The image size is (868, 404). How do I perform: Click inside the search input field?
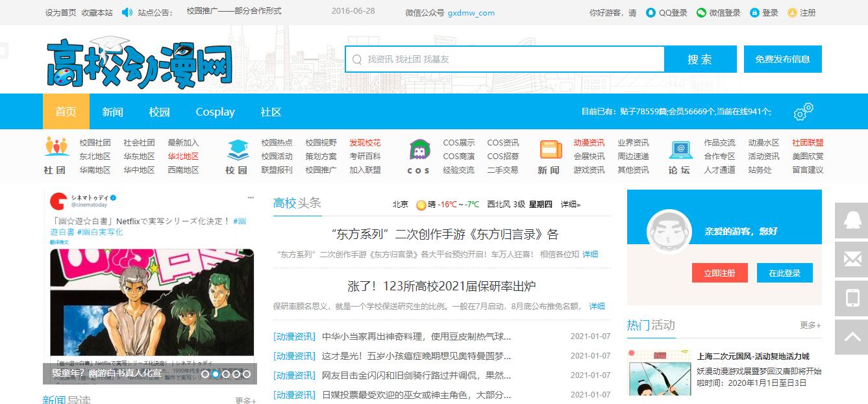click(x=504, y=59)
